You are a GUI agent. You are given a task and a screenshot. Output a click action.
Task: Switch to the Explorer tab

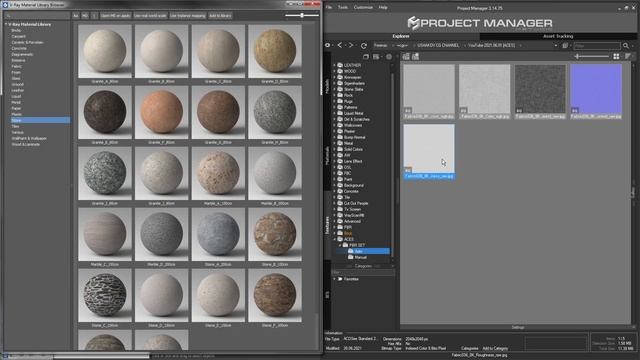[x=401, y=36]
